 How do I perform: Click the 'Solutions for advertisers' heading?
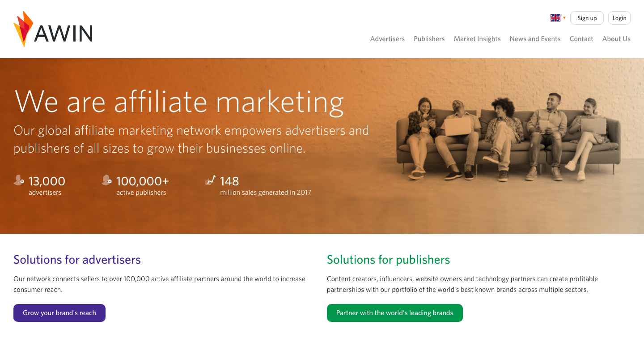77,260
